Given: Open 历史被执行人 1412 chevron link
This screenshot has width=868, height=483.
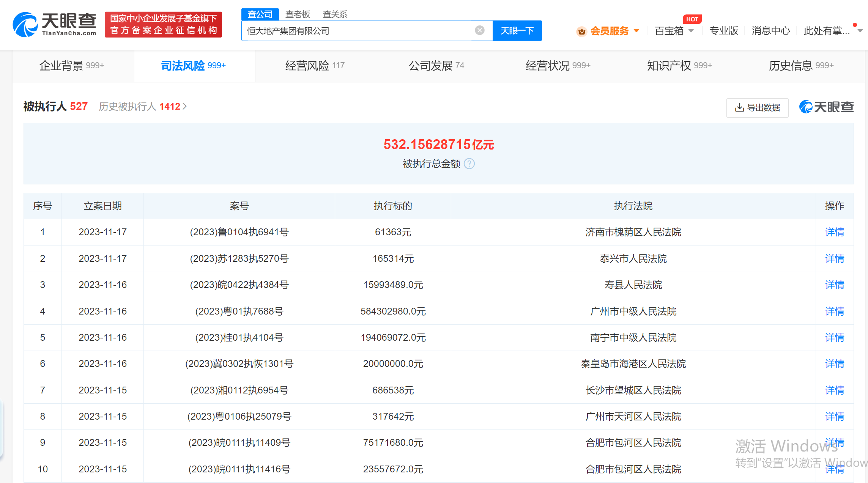Looking at the screenshot, I should (143, 106).
